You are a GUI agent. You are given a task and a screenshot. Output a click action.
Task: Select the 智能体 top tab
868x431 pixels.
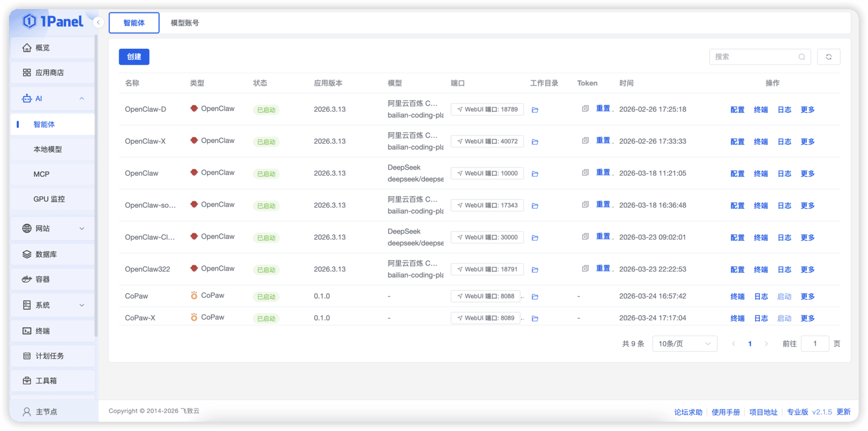(x=134, y=23)
